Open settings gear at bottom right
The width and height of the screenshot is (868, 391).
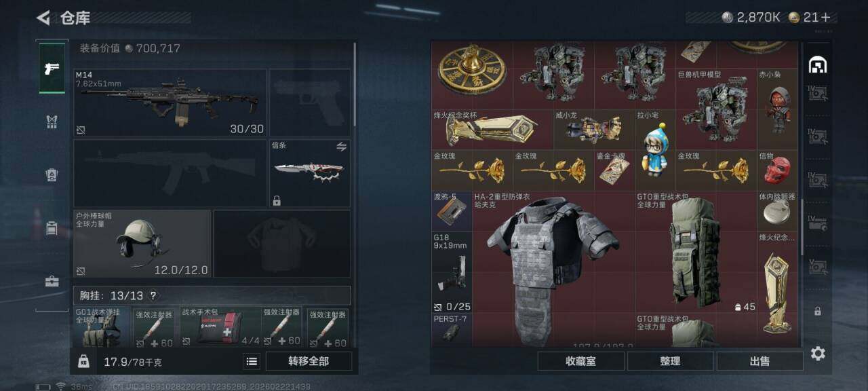coord(818,353)
